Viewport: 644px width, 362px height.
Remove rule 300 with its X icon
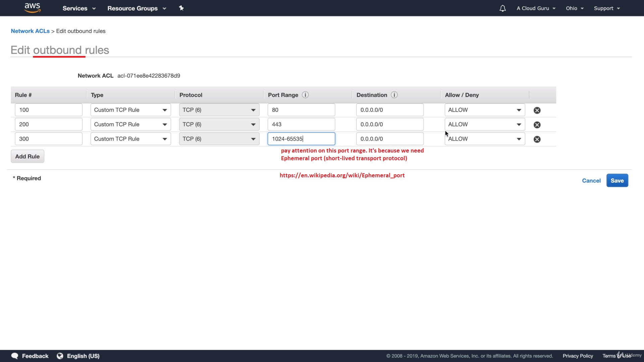537,139
